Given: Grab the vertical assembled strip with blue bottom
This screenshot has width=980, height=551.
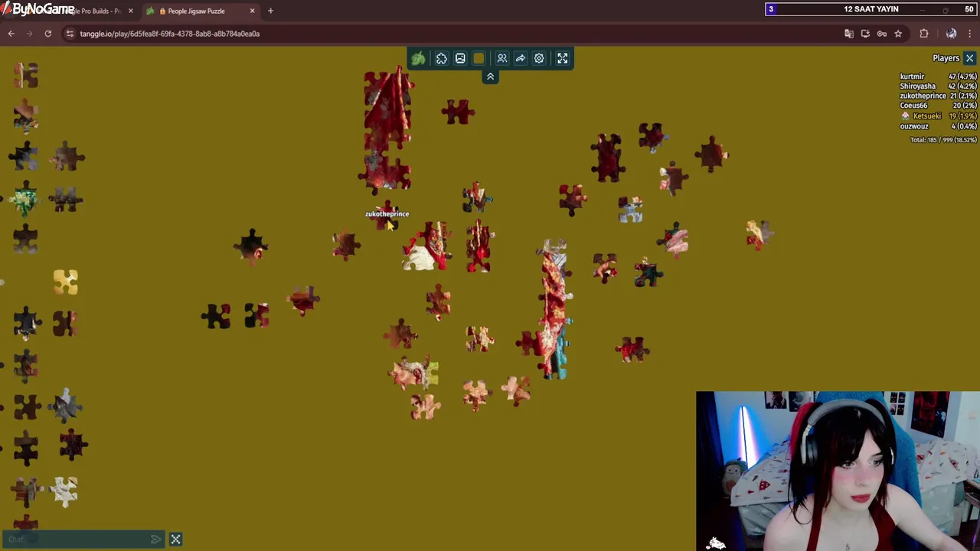Looking at the screenshot, I should pos(554,310).
